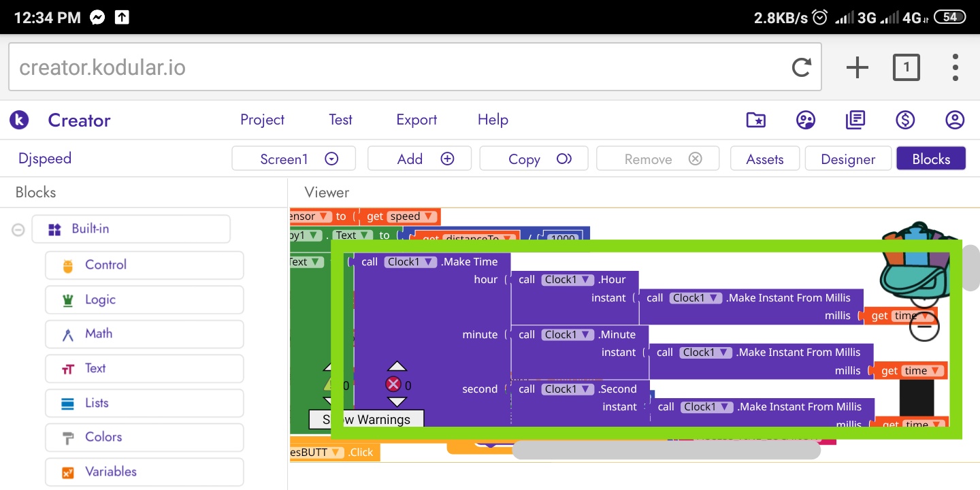Open Clock1 dropdown in the Hour block

(568, 280)
